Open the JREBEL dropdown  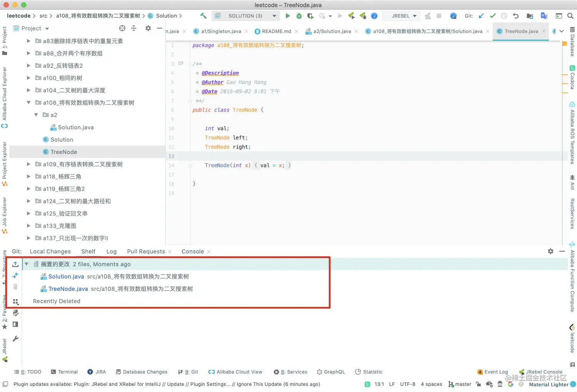pyautogui.click(x=401, y=16)
